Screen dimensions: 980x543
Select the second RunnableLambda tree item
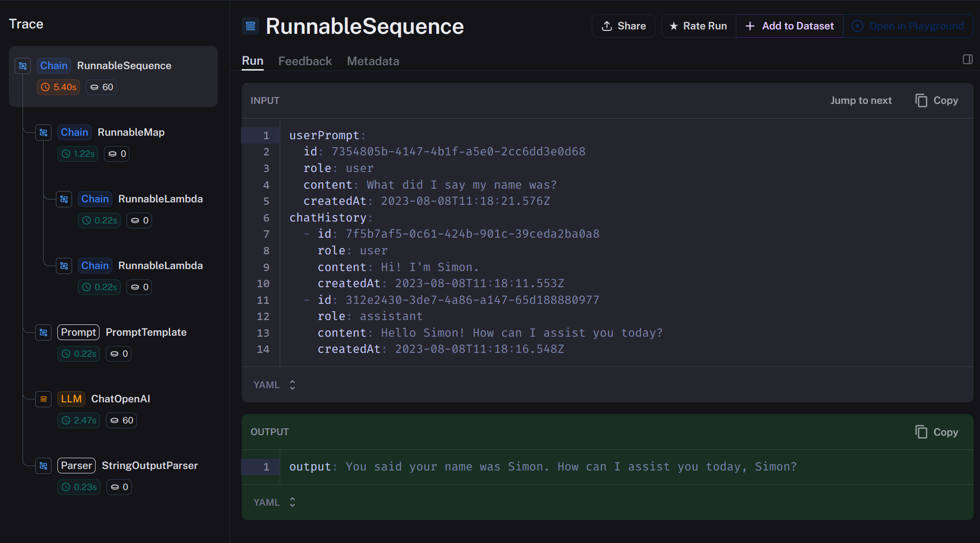(160, 266)
